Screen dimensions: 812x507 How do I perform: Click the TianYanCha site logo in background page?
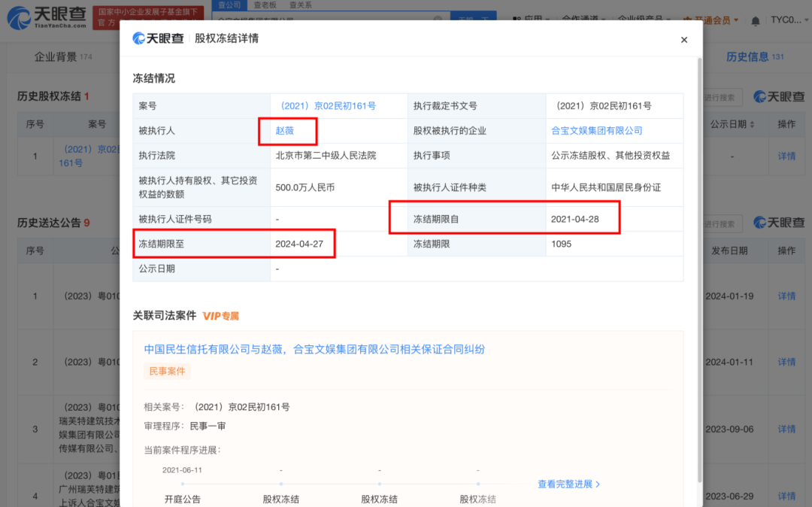pos(47,17)
